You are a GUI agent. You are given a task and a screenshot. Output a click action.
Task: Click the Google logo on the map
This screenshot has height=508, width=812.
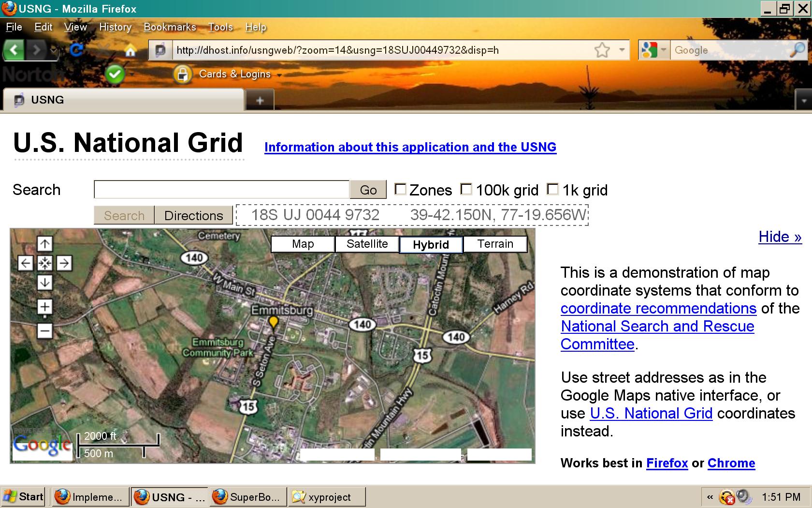pos(43,446)
